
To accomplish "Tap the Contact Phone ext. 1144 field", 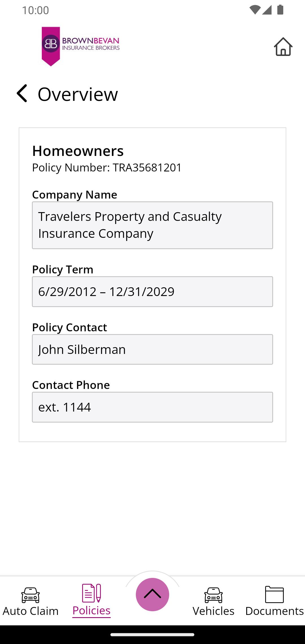I will (x=152, y=407).
